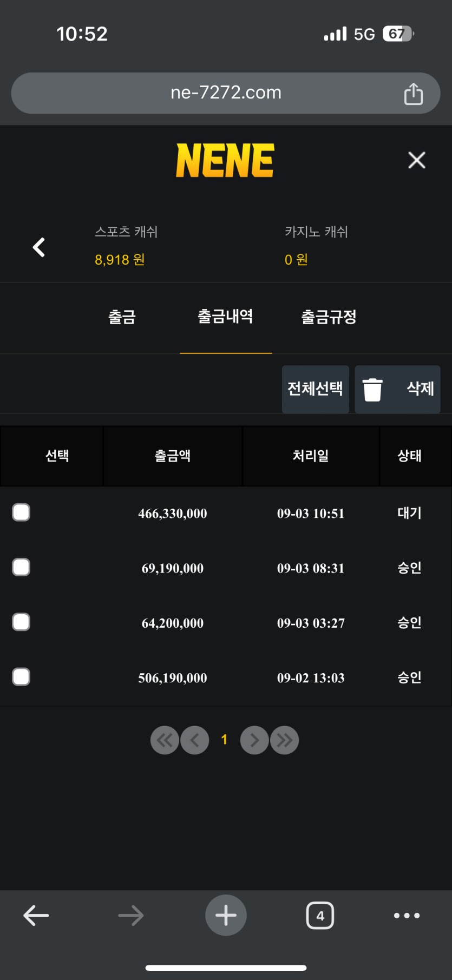Switch to the 출금 tab
The width and height of the screenshot is (452, 980).
click(122, 317)
